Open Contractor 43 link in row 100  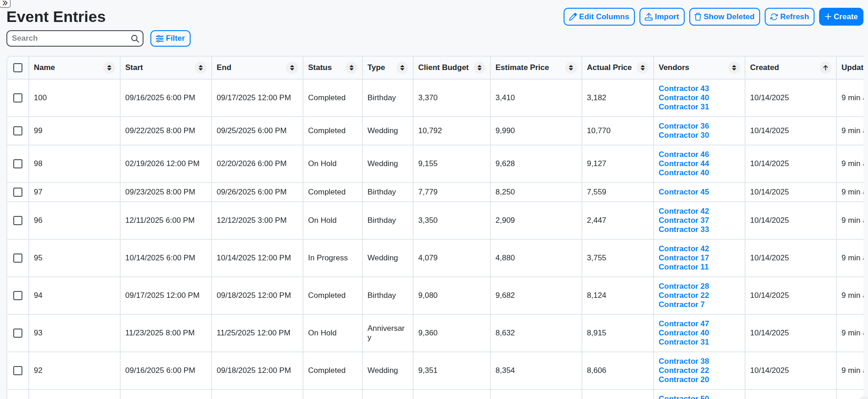tap(683, 88)
